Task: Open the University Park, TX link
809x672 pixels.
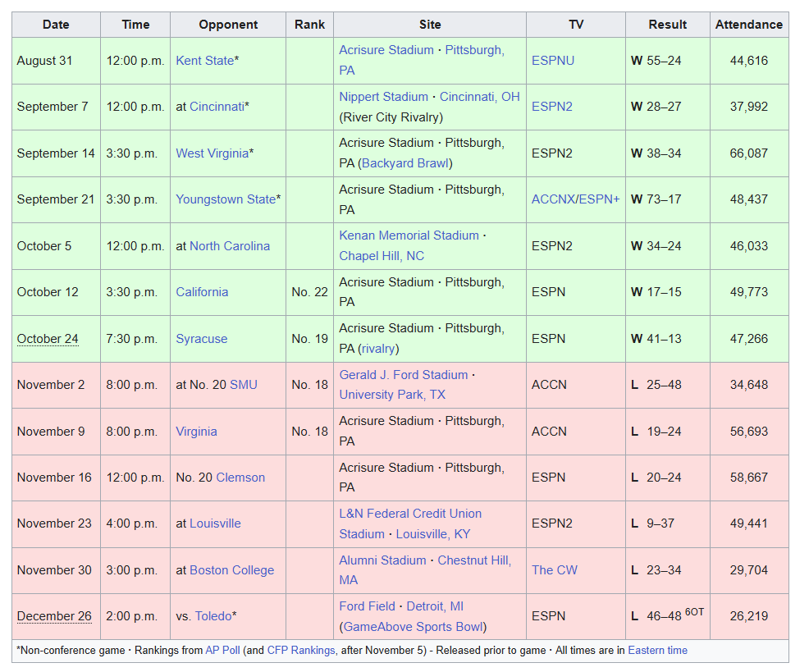Action: 392,395
